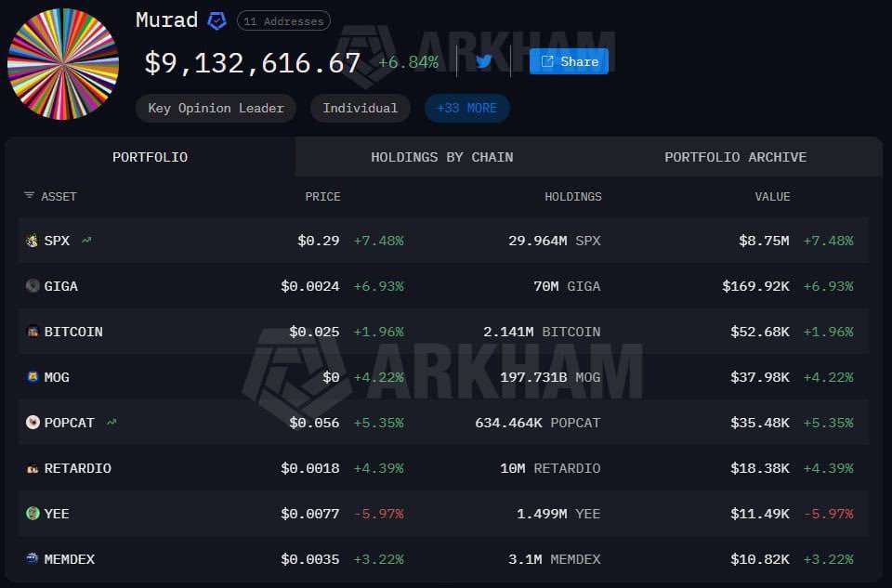Click the verified badge next to Murad
892x588 pixels.
[216, 21]
